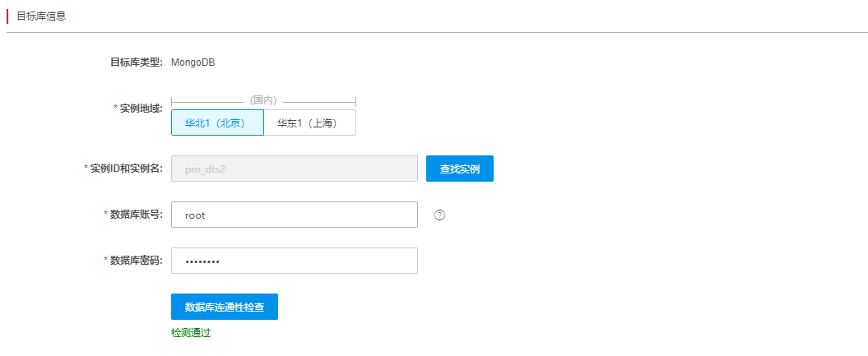Select the 华北1（北京） region option
The image size is (868, 356).
[x=217, y=123]
